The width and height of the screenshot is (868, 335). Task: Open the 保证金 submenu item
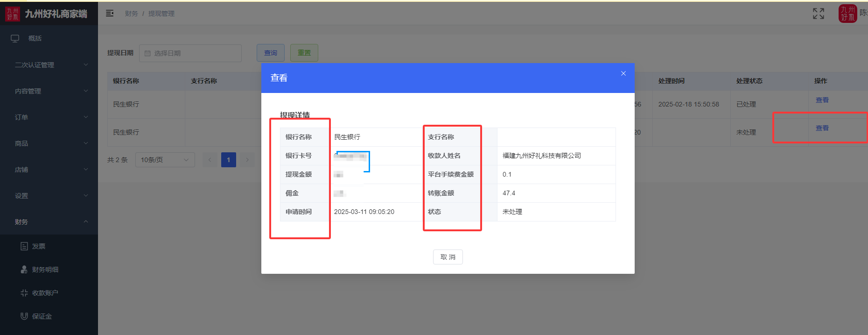tap(49, 316)
